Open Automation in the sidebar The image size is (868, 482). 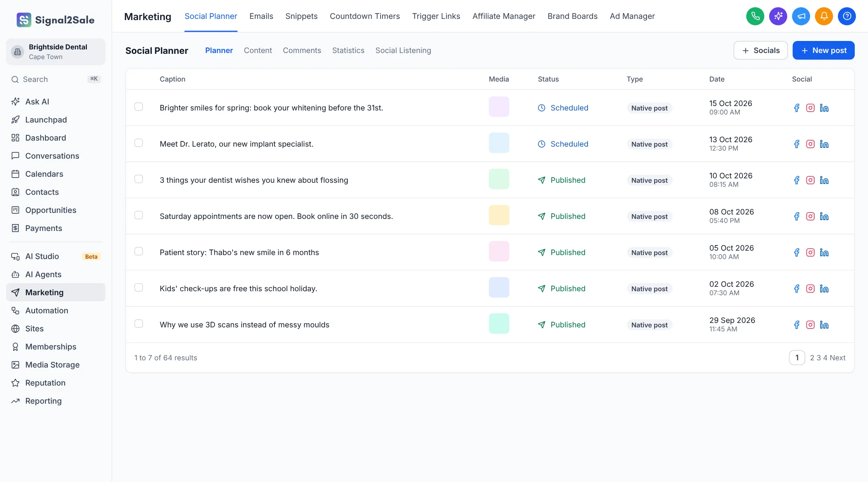coord(55,310)
